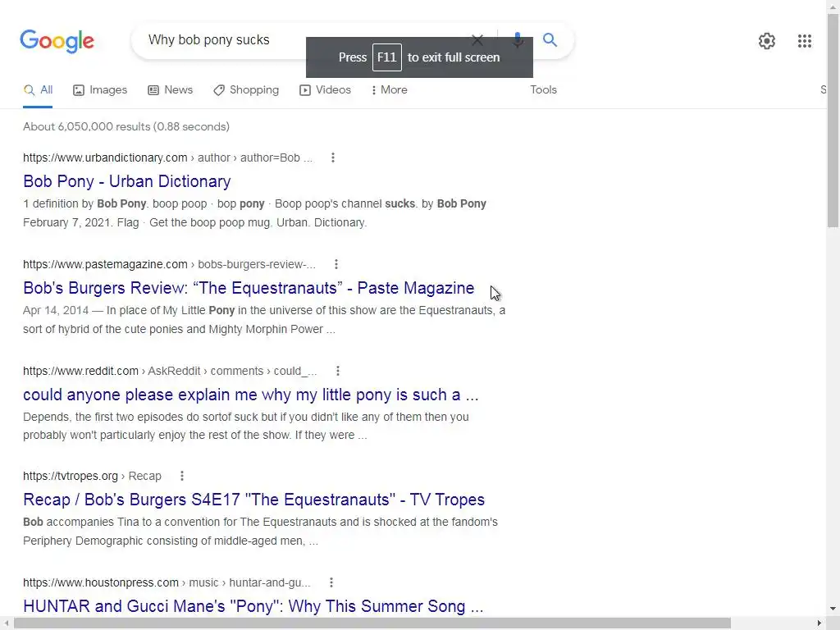Switch to the Images tab
Viewport: 840px width, 630px height.
click(100, 90)
